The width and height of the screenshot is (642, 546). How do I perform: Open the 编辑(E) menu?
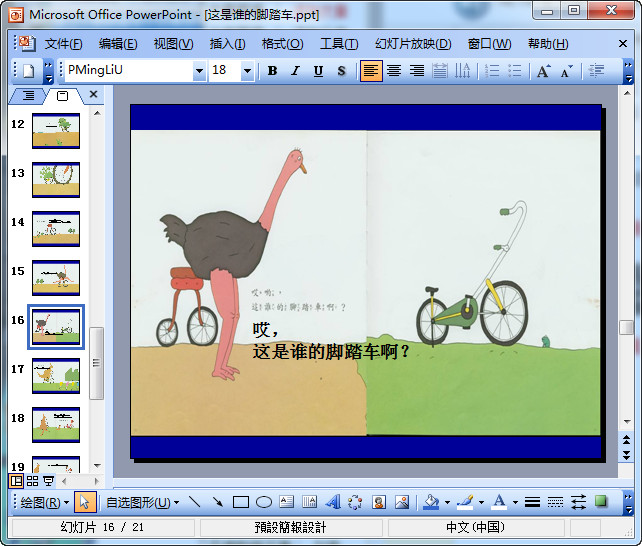coord(118,44)
